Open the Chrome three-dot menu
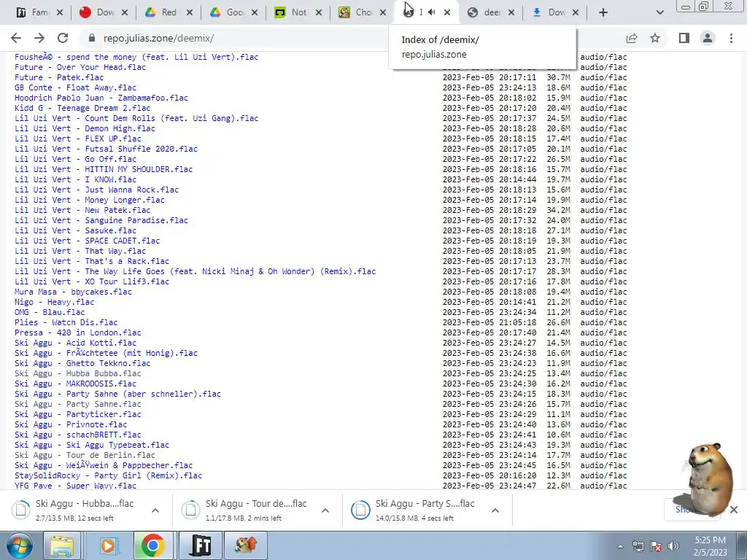The width and height of the screenshot is (747, 560). [x=731, y=38]
